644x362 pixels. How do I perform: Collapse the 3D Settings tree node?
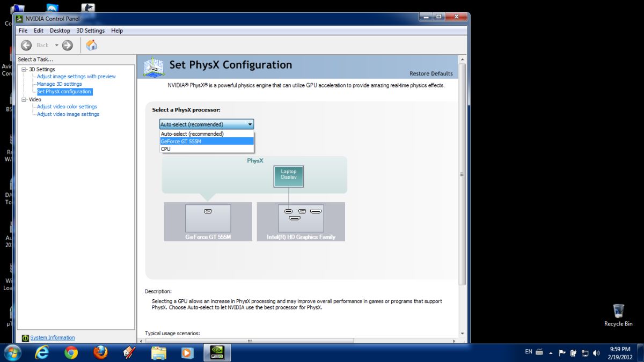click(x=24, y=69)
